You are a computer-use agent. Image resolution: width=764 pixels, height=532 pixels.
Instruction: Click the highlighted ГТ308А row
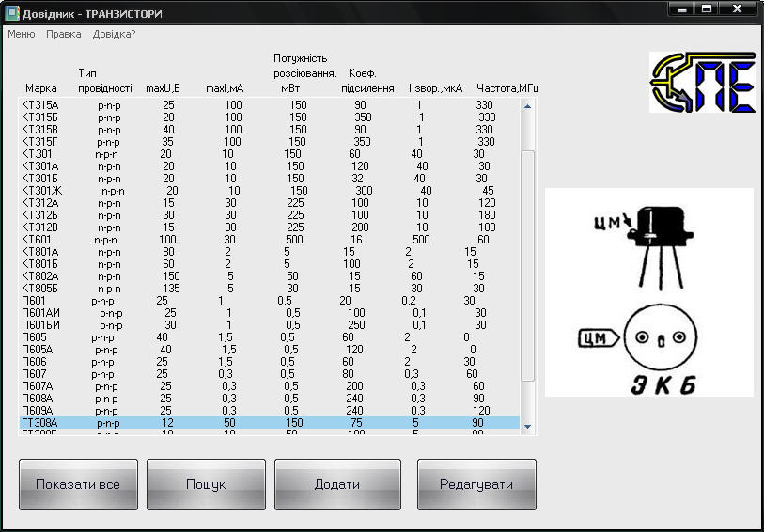click(x=270, y=422)
